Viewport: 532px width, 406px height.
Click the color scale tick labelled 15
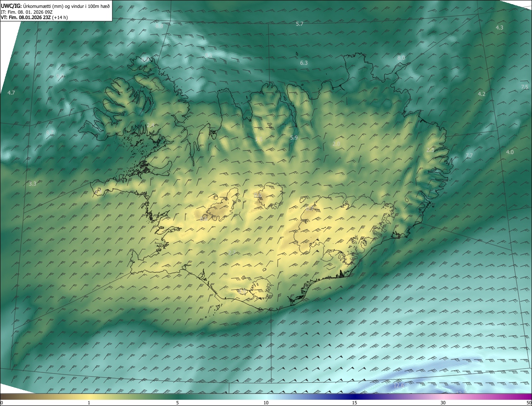[355, 403]
